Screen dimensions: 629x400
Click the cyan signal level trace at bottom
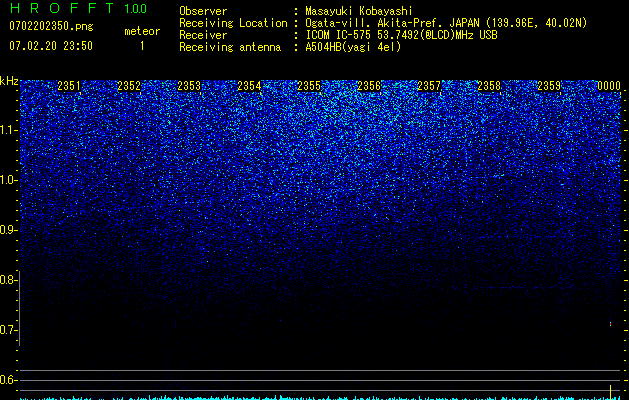pos(321,398)
